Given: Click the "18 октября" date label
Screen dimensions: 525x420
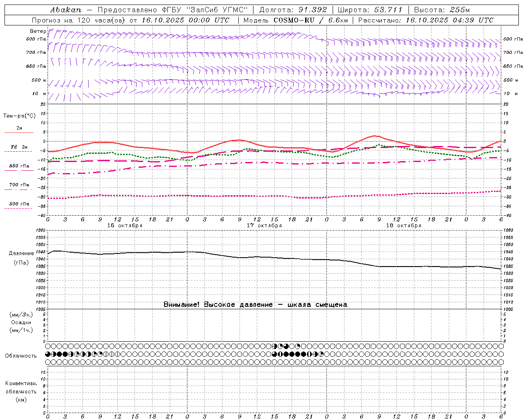Looking at the screenshot, I should 404,226.
